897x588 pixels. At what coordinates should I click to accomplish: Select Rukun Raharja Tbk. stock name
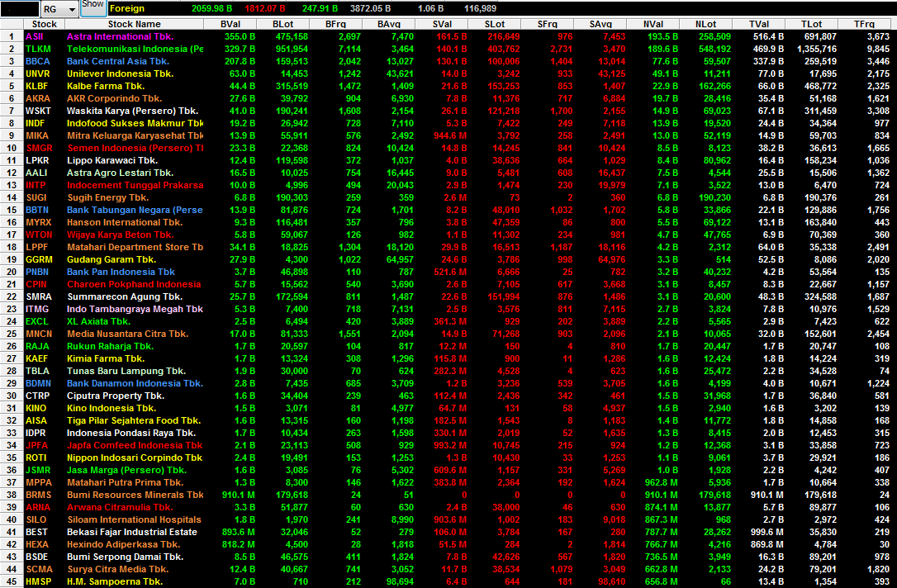(x=110, y=347)
